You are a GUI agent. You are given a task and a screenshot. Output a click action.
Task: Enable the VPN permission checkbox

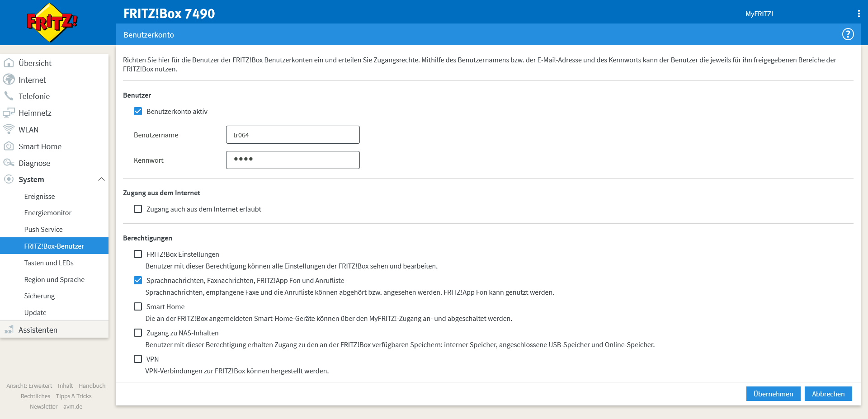click(138, 359)
